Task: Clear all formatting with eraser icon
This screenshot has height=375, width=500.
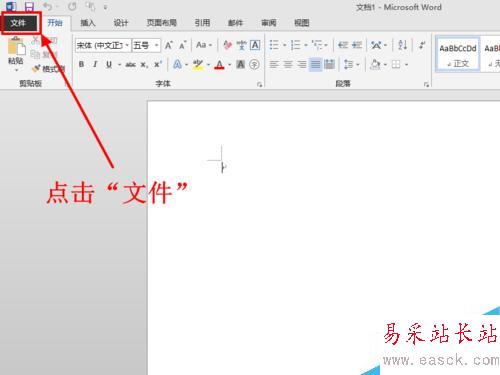Action: click(x=228, y=45)
